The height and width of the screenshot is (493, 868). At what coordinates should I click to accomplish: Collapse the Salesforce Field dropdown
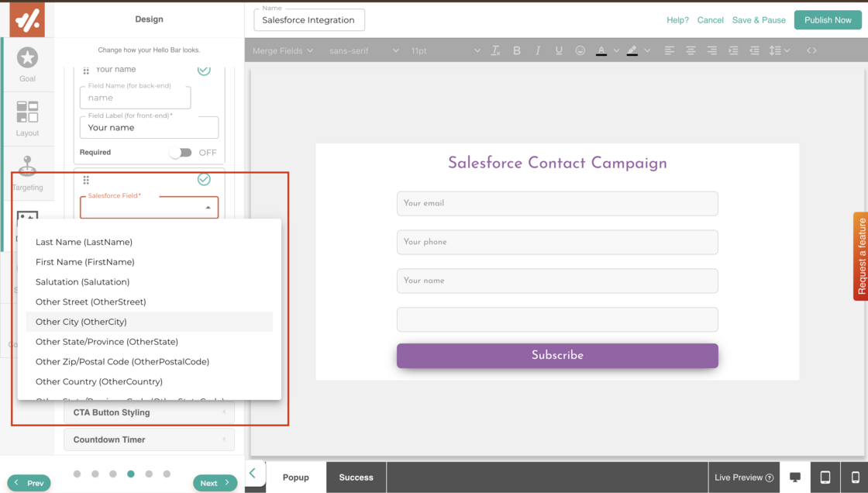click(x=208, y=208)
